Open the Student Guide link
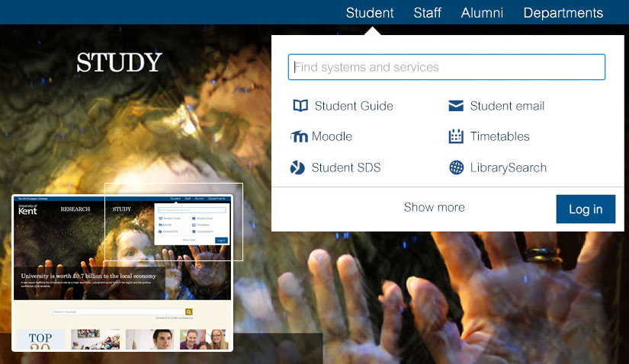This screenshot has width=629, height=364. point(354,106)
